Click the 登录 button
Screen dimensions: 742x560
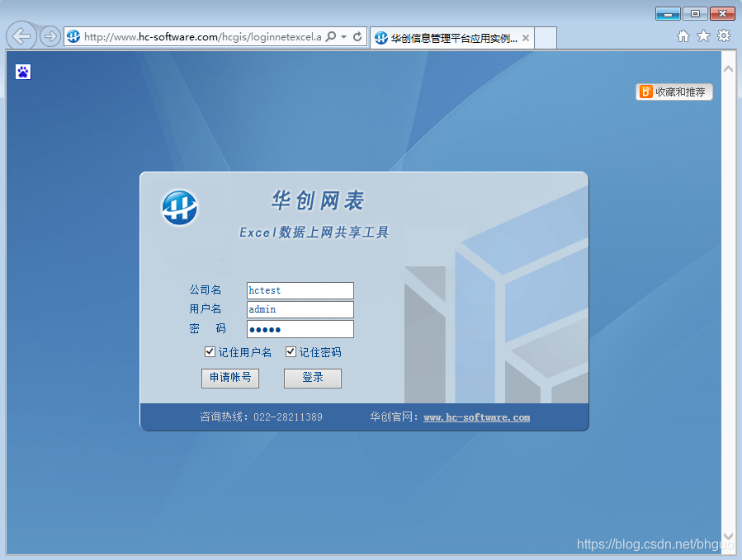coord(312,378)
